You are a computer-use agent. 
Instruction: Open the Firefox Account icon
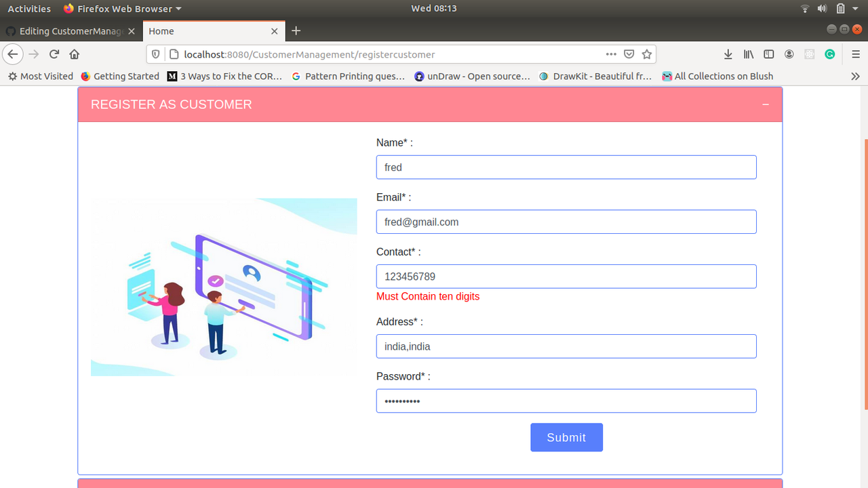coord(789,54)
